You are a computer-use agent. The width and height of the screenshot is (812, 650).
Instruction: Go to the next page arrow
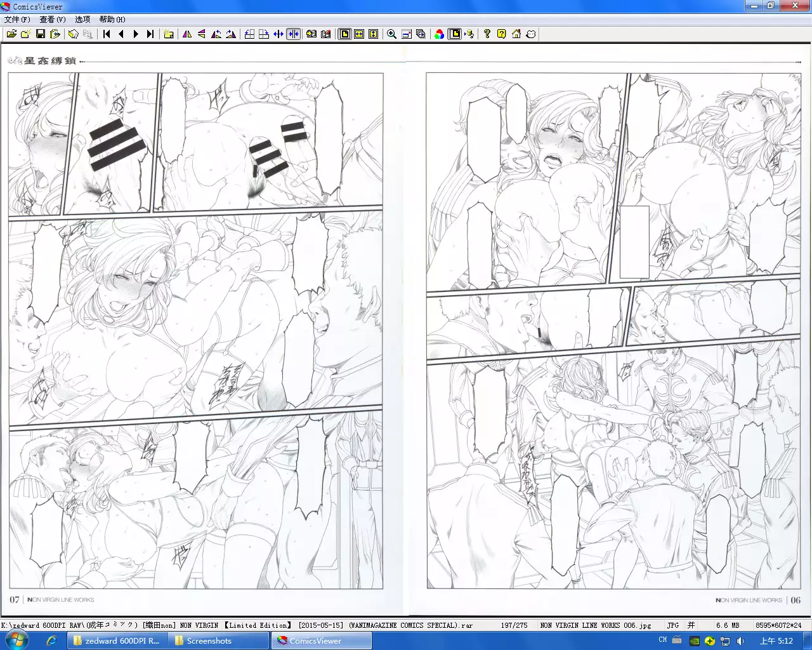(x=136, y=34)
